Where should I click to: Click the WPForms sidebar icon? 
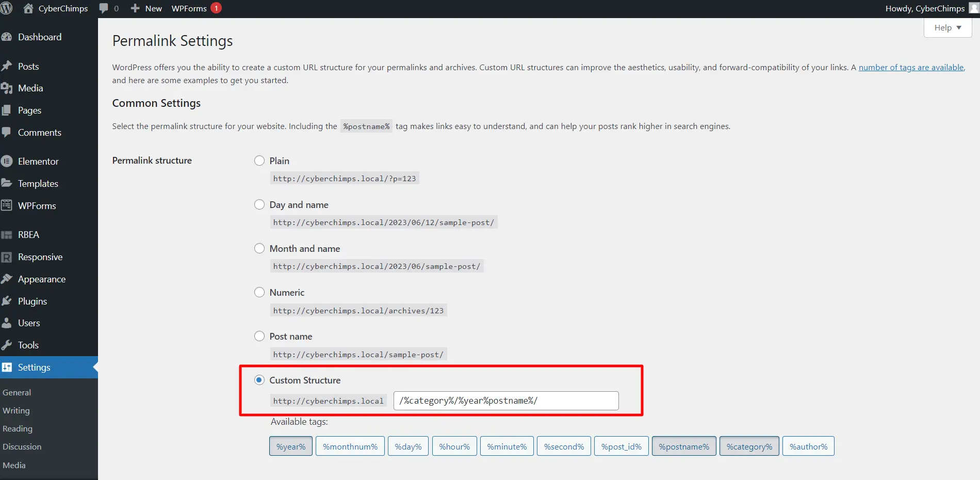[7, 205]
